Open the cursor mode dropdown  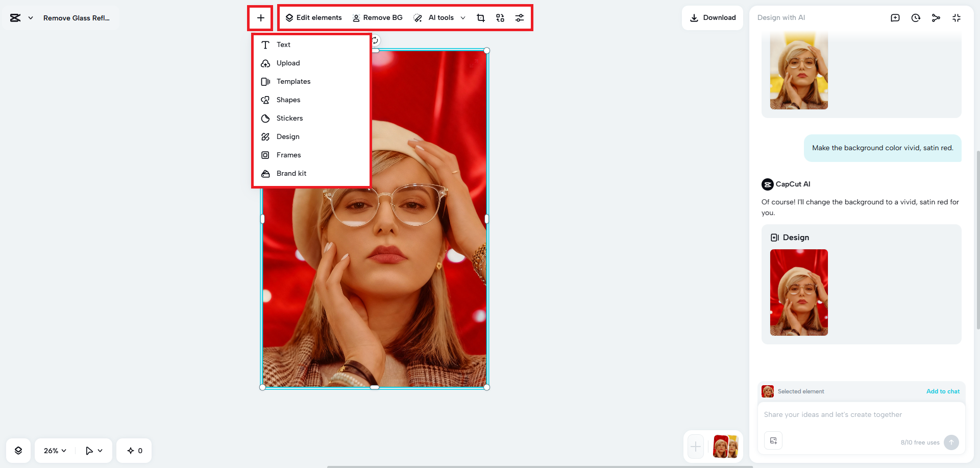93,450
